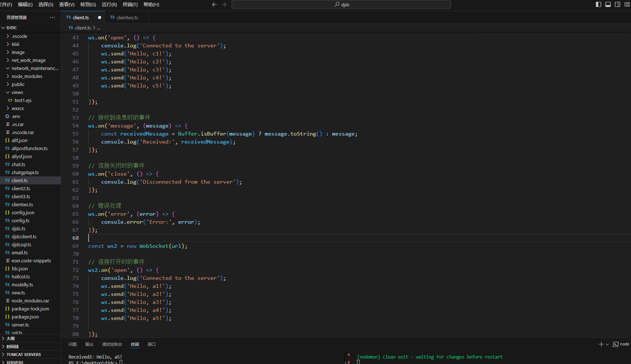The image size is (631, 364).
Task: Open 编辑(E) menu
Action: [25, 4]
